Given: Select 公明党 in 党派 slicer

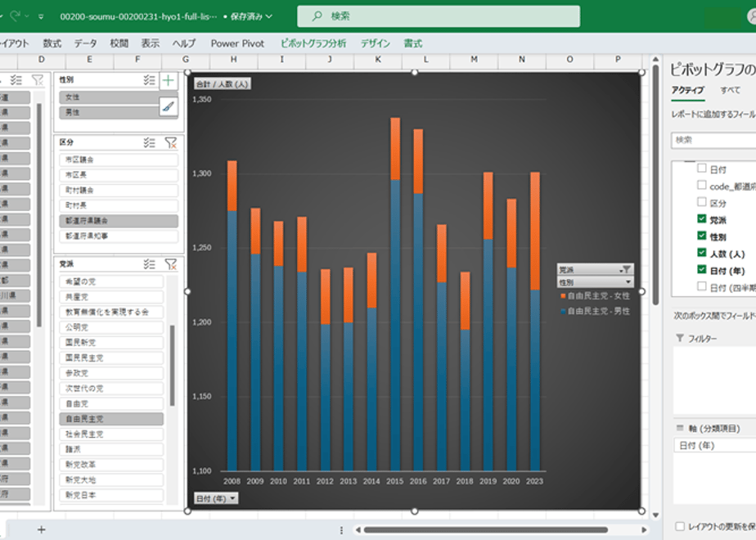Looking at the screenshot, I should 111,327.
